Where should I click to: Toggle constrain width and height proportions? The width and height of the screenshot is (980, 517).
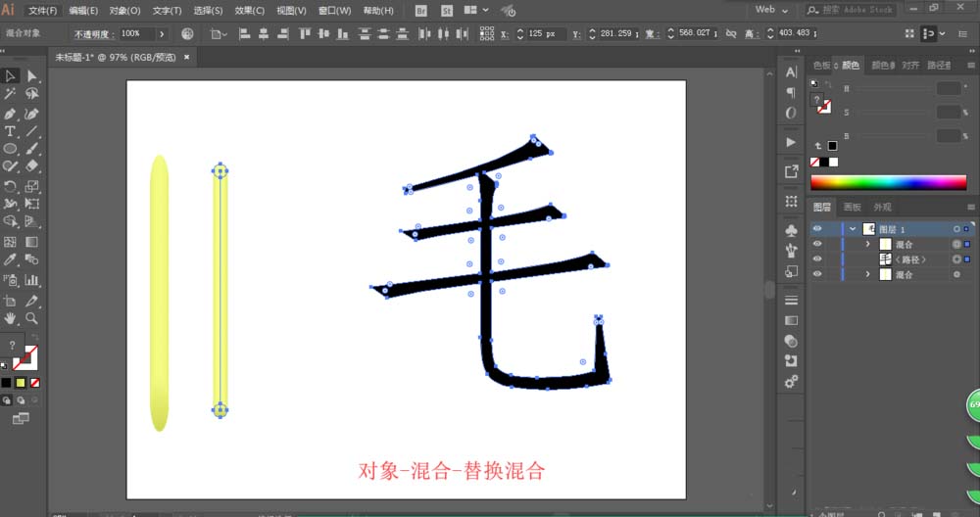point(731,33)
